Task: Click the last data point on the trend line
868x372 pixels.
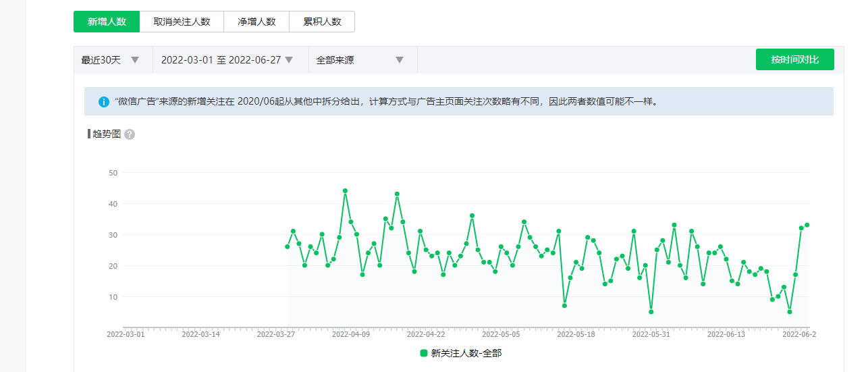Action: point(807,225)
